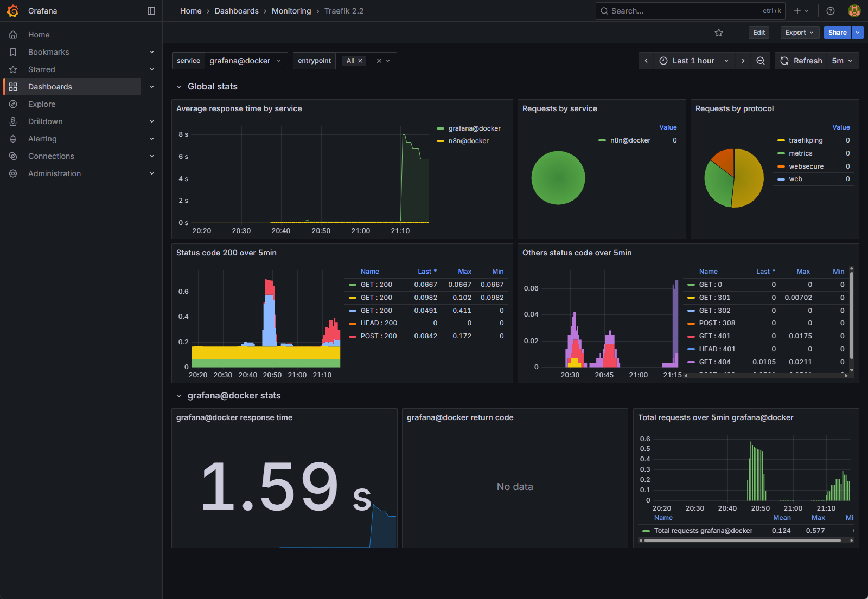Clear the entrypoint selection

379,61
